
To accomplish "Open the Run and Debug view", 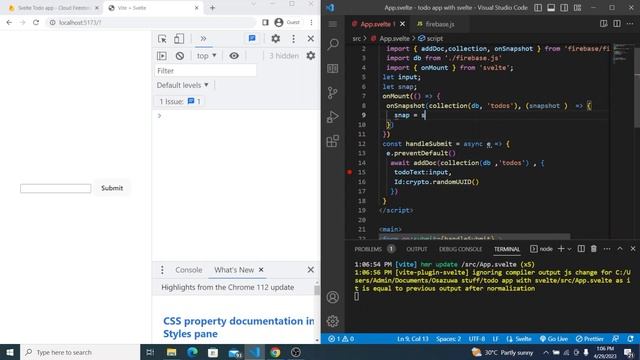I will [333, 117].
